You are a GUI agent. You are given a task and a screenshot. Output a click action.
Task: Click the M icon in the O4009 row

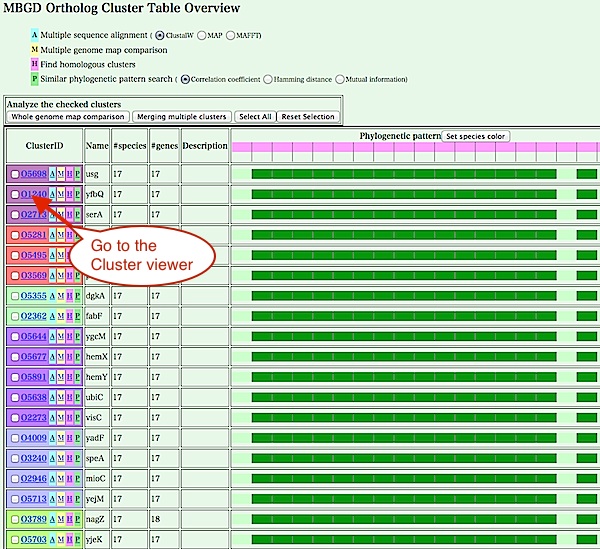pyautogui.click(x=61, y=438)
